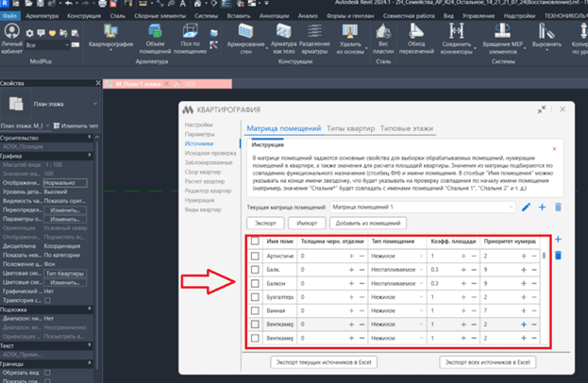Open the Армирование стен tool

(246, 39)
